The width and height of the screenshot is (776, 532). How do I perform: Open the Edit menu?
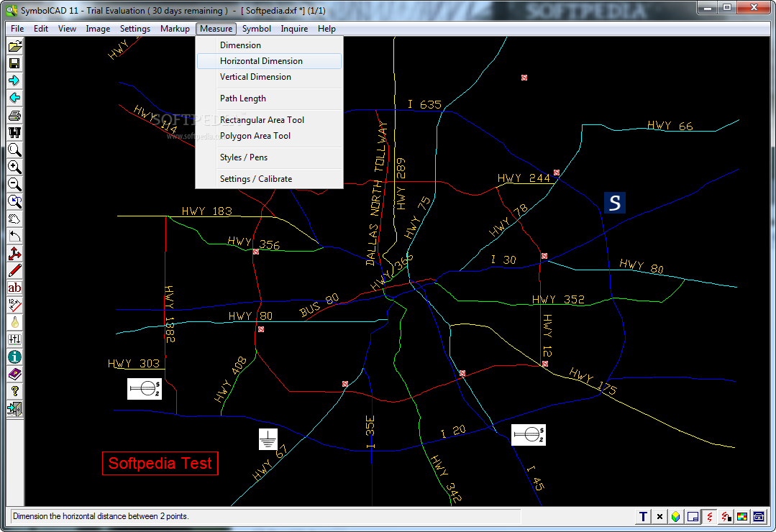[40, 29]
